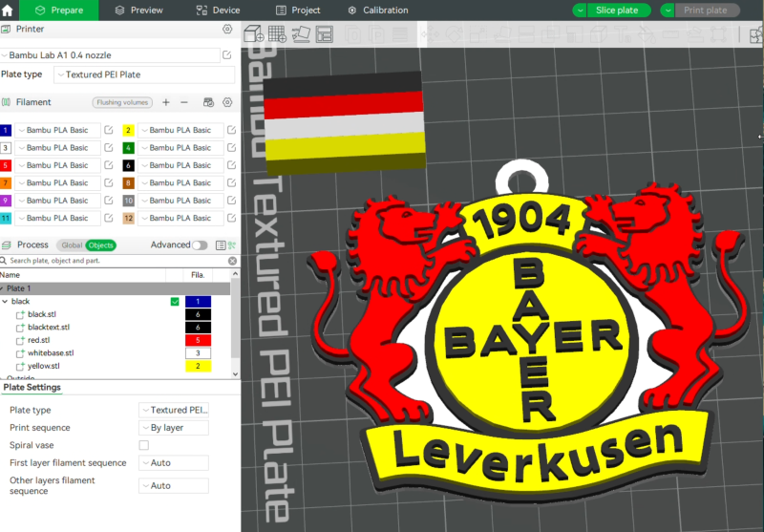Click the Slice plate button

(618, 11)
